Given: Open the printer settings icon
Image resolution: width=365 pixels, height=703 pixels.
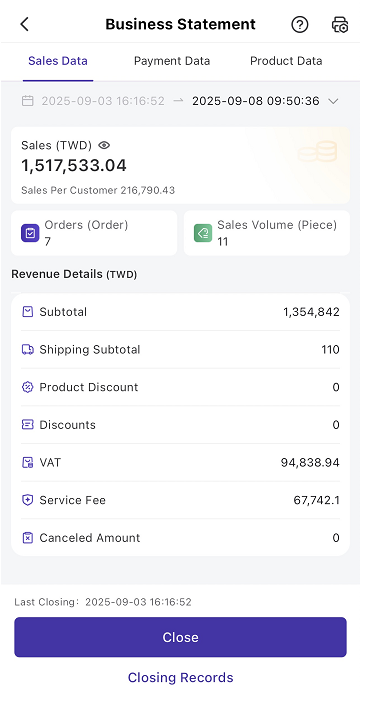Looking at the screenshot, I should 340,24.
